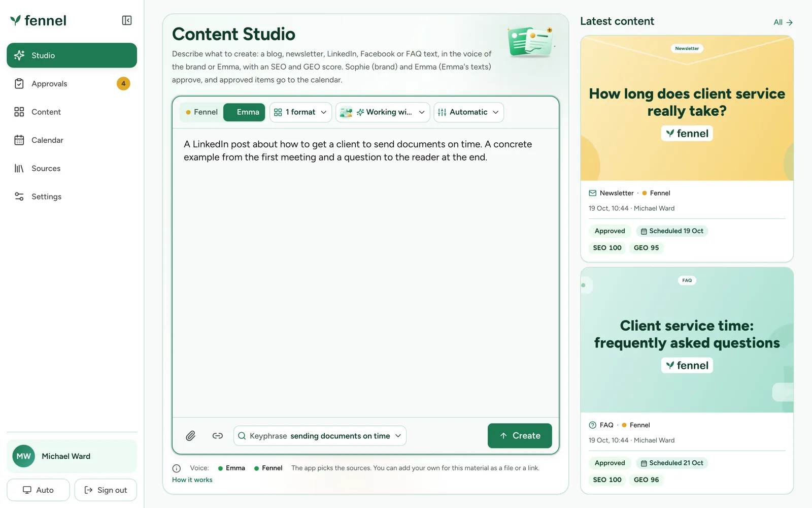Open the Calendar view
Viewport: 812px width, 508px height.
click(72, 140)
